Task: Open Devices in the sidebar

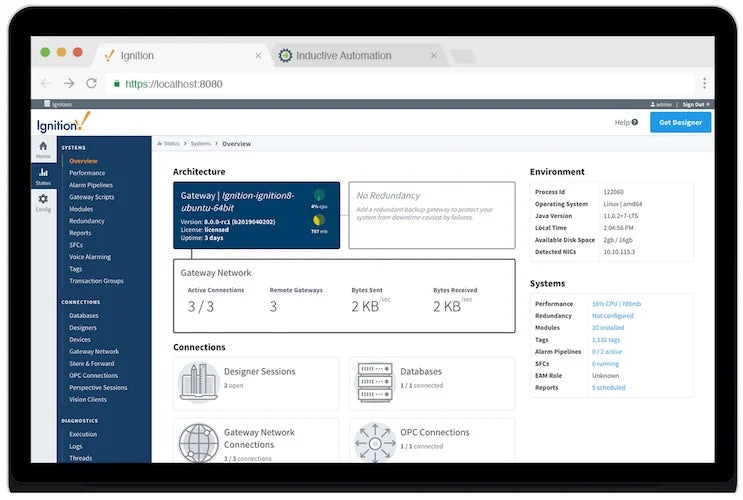Action: (80, 339)
